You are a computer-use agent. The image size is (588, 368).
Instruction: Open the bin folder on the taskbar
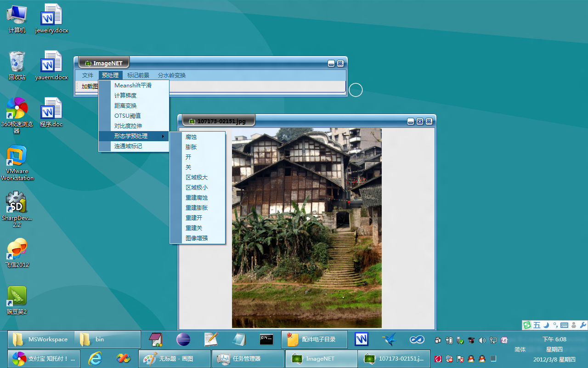(x=107, y=339)
